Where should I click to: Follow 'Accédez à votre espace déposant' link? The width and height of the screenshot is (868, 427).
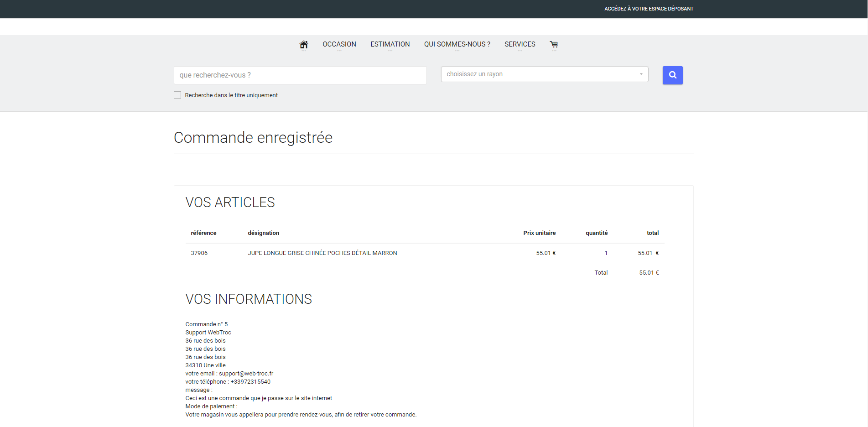tap(649, 9)
